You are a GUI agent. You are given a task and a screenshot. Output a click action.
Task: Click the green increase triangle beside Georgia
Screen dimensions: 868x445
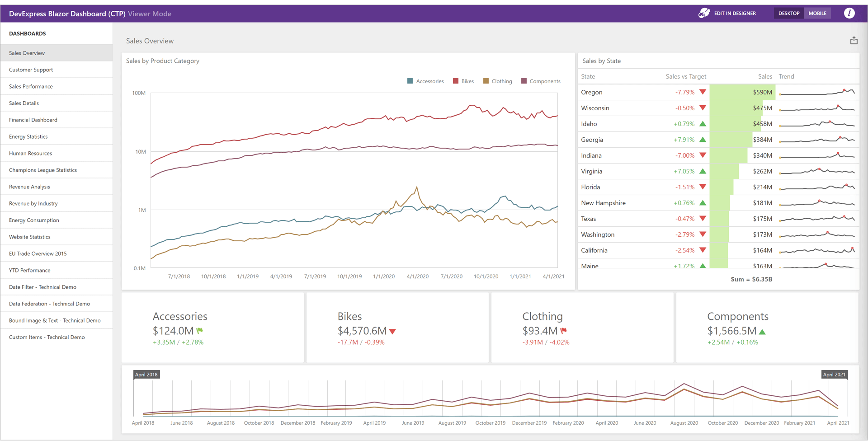[702, 139]
